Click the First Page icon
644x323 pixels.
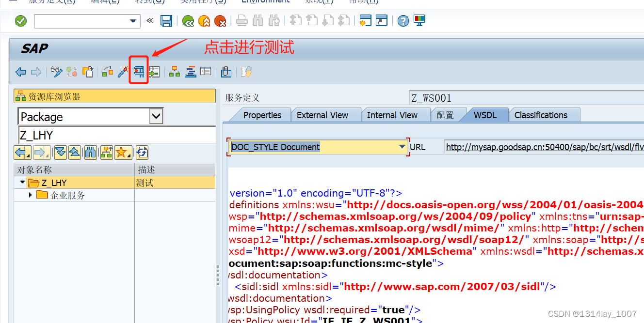point(295,21)
